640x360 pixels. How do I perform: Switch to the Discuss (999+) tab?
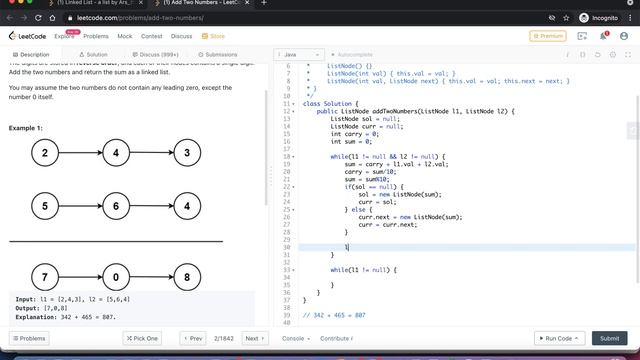[x=156, y=55]
